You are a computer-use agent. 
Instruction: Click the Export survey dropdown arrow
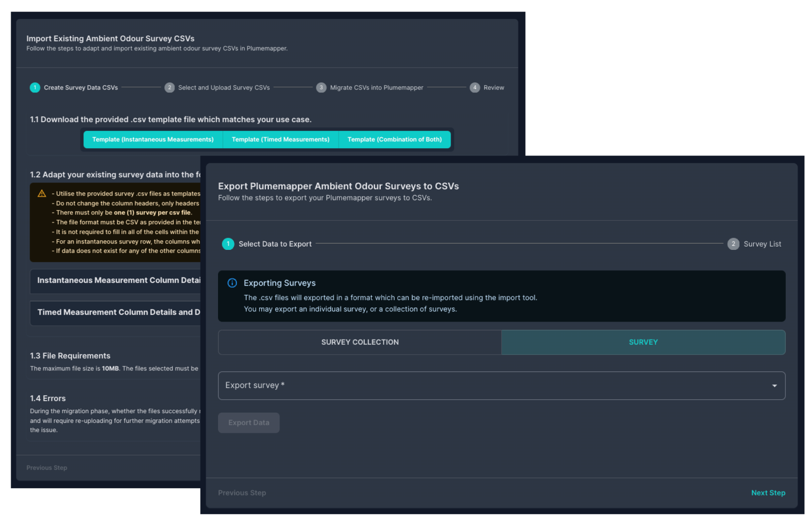[x=775, y=386]
